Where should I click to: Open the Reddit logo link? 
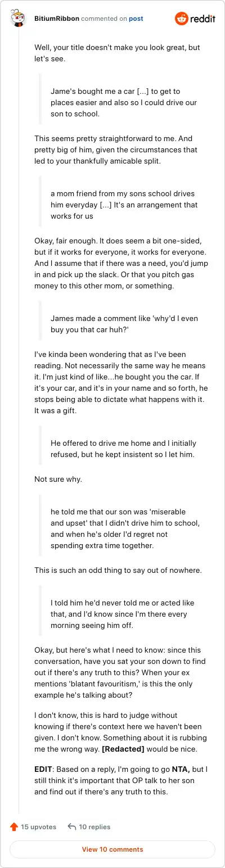(195, 19)
